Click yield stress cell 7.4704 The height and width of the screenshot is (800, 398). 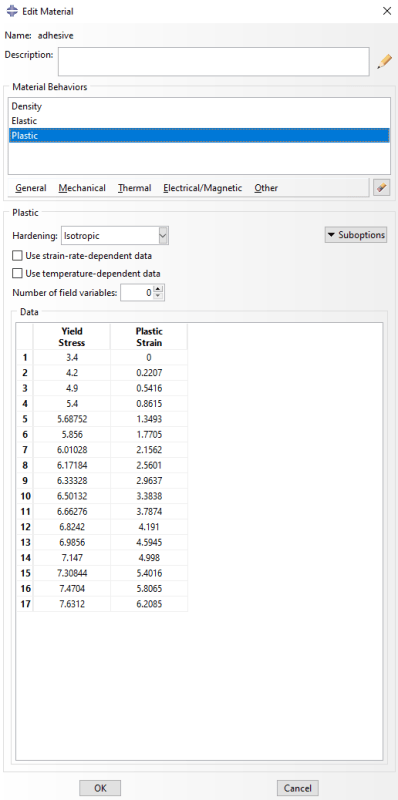click(x=71, y=589)
